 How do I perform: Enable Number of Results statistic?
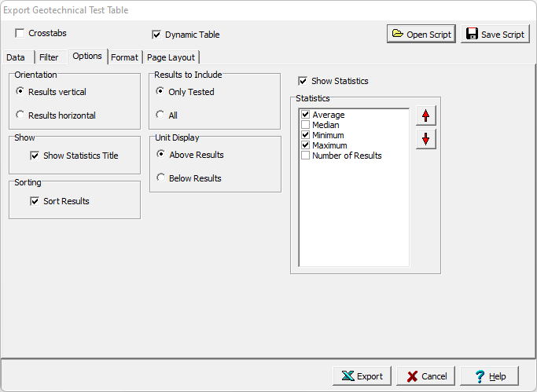click(x=306, y=156)
